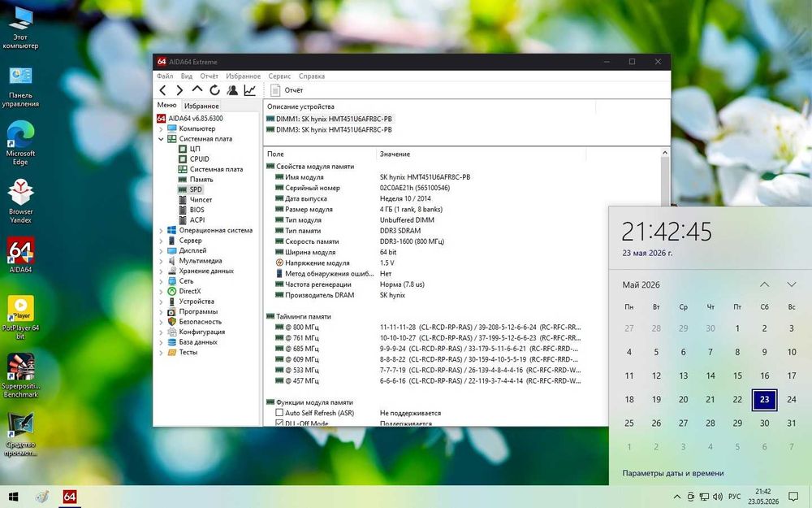Select the Безопасность tree item

click(x=200, y=321)
